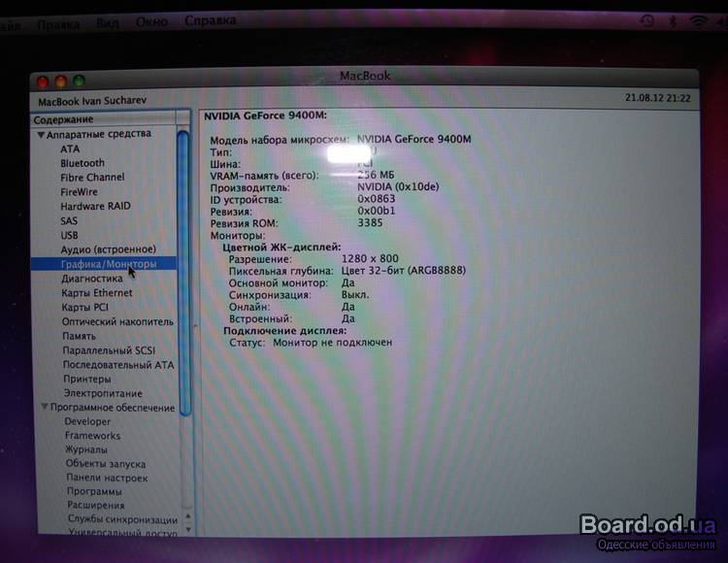Select Bluetooth in the hardware list
This screenshot has width=728, height=563.
click(x=82, y=163)
